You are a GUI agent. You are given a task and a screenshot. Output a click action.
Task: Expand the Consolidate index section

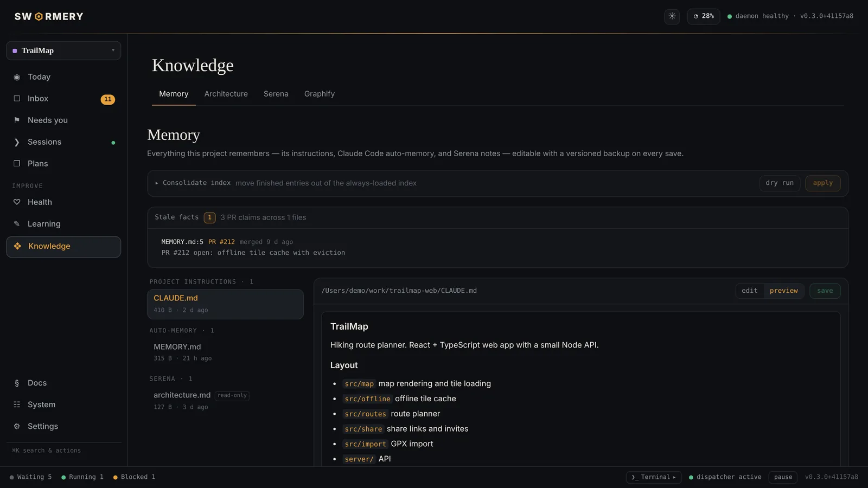coord(193,183)
